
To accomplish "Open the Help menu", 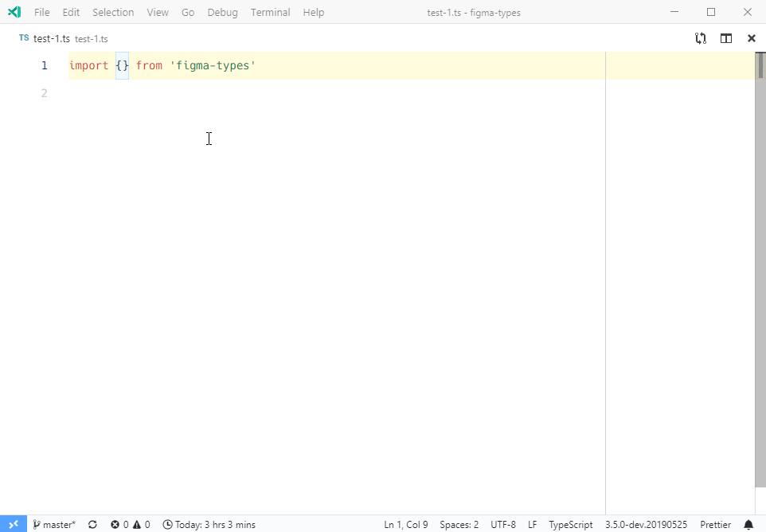I will (x=313, y=12).
